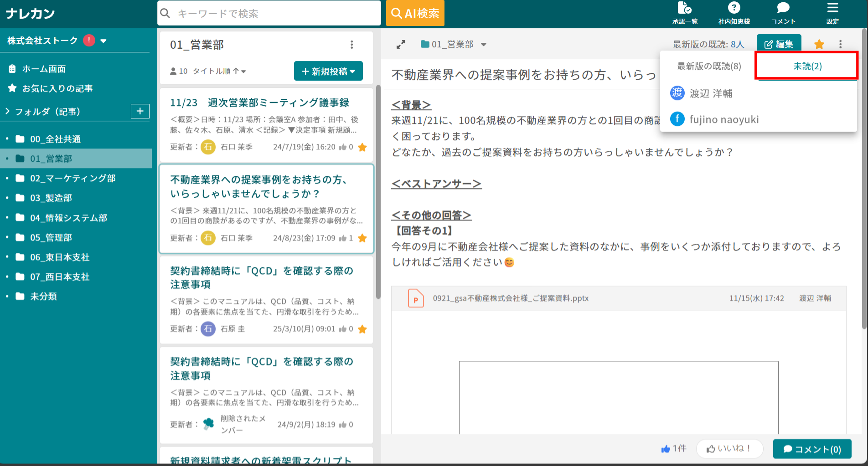Toggle the star on the 11/23 議事録 card
Viewport: 868px width, 466px height.
coord(362,147)
